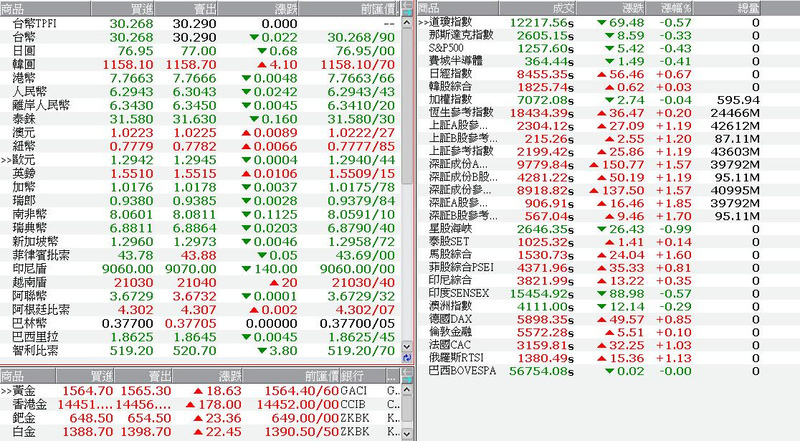Select the 黃金 row in metals panel
This screenshot has width=800, height=441.
[x=200, y=391]
